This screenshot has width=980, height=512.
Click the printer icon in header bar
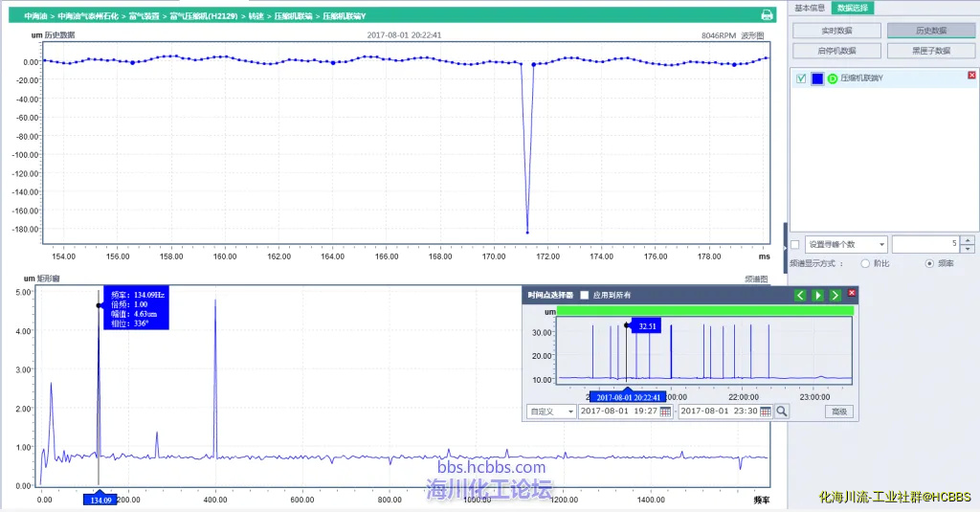pos(767,15)
